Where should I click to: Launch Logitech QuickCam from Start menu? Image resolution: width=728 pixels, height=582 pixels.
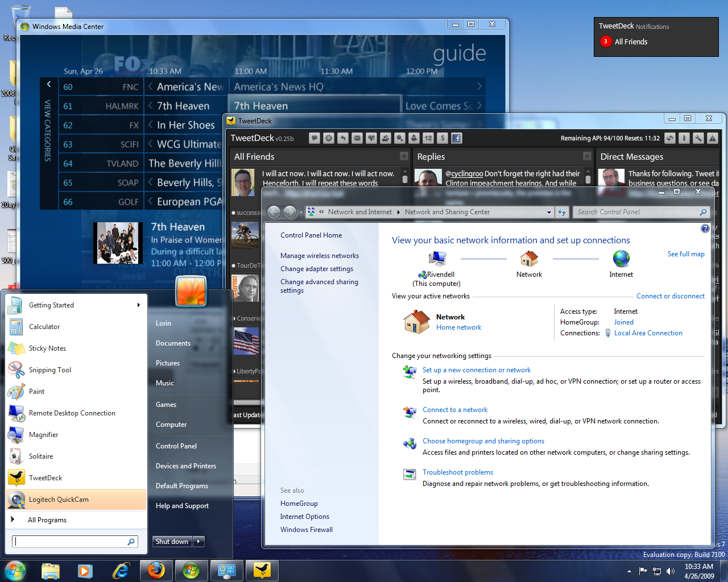[x=77, y=500]
